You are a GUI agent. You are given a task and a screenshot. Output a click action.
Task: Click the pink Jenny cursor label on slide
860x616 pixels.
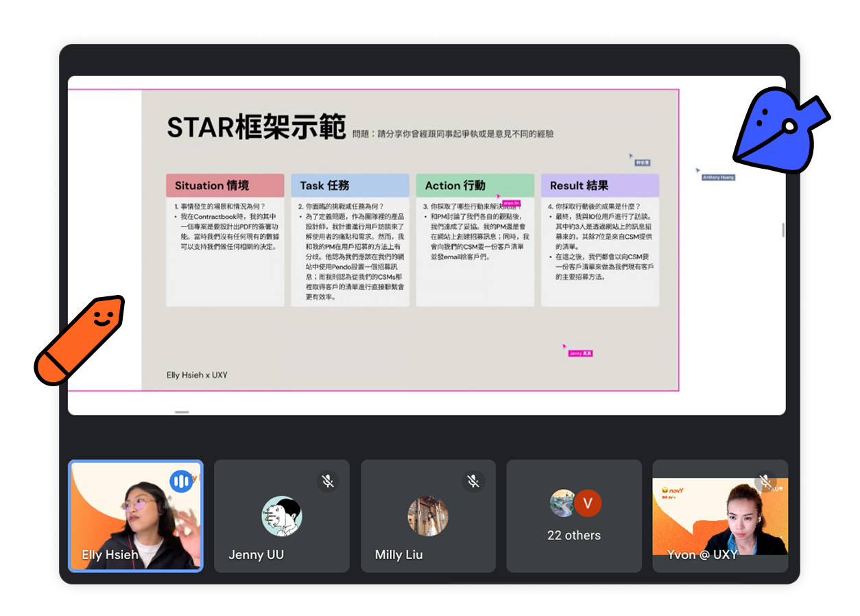[x=580, y=353]
